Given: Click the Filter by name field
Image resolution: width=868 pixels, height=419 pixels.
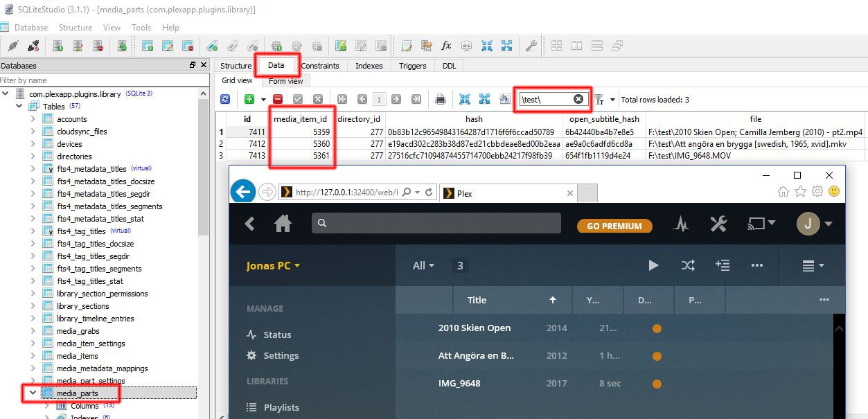Looking at the screenshot, I should point(104,80).
